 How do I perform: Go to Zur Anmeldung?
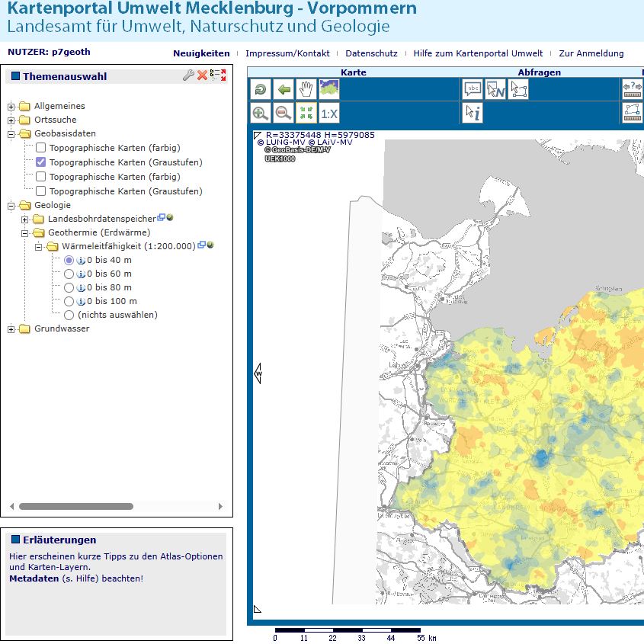(591, 53)
